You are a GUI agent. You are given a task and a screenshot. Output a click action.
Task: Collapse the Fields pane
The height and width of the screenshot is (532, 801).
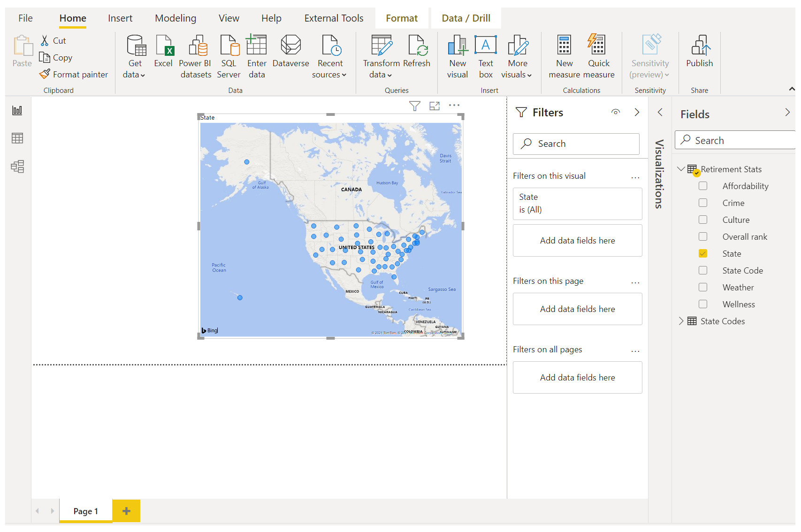(787, 112)
